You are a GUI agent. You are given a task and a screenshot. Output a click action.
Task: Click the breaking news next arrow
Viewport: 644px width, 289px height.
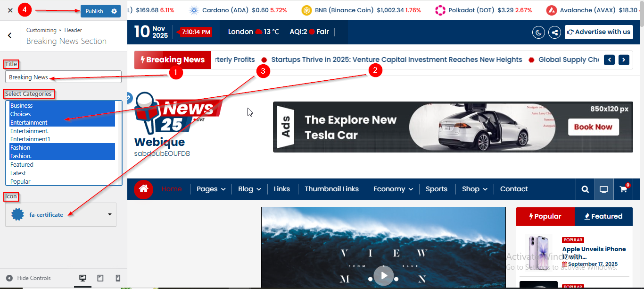624,59
